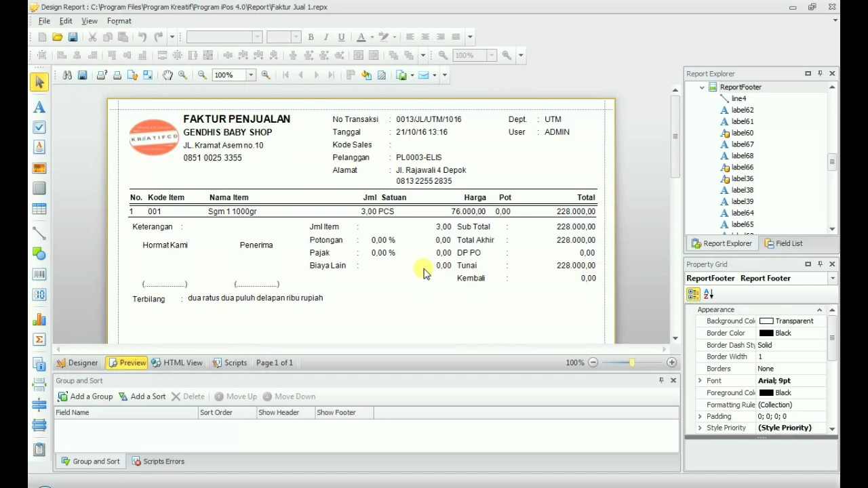Collapse the Appearance category
The image size is (868, 488).
(x=819, y=310)
